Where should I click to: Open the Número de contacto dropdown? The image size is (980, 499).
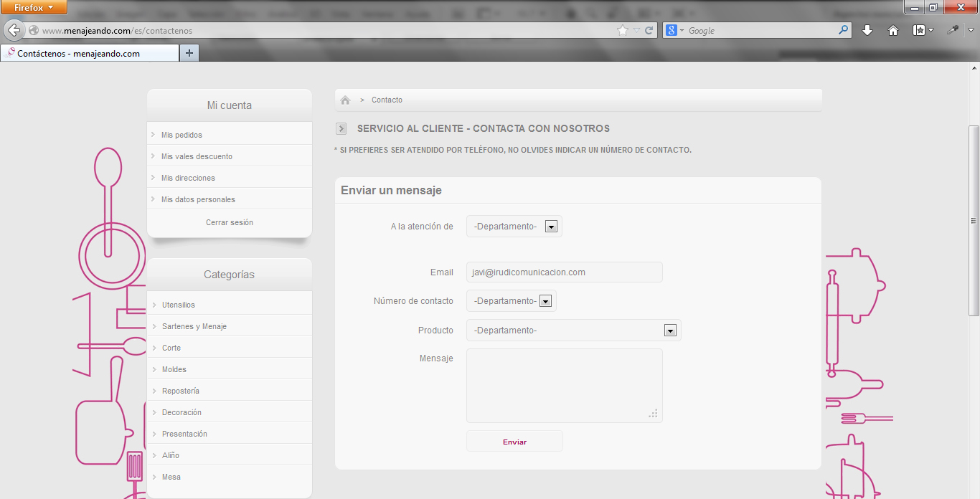pos(512,301)
